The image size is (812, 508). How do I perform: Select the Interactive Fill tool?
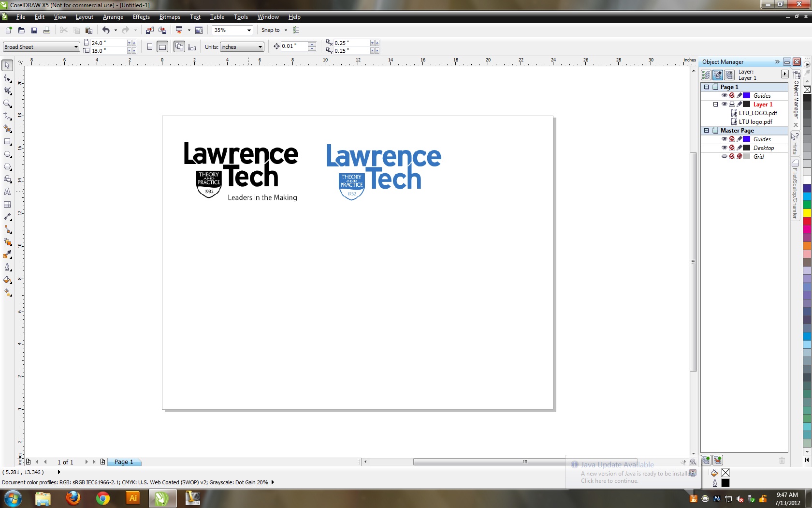coord(7,292)
